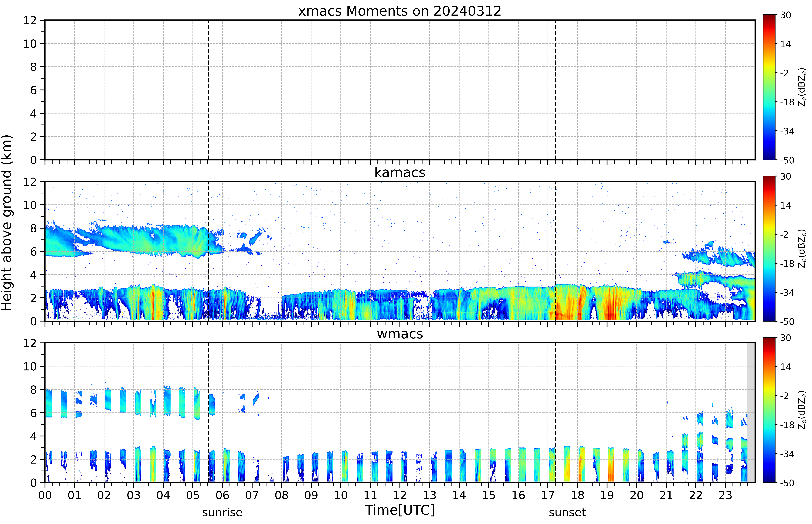Click the "30" tick on xmacs colorbar

click(785, 15)
